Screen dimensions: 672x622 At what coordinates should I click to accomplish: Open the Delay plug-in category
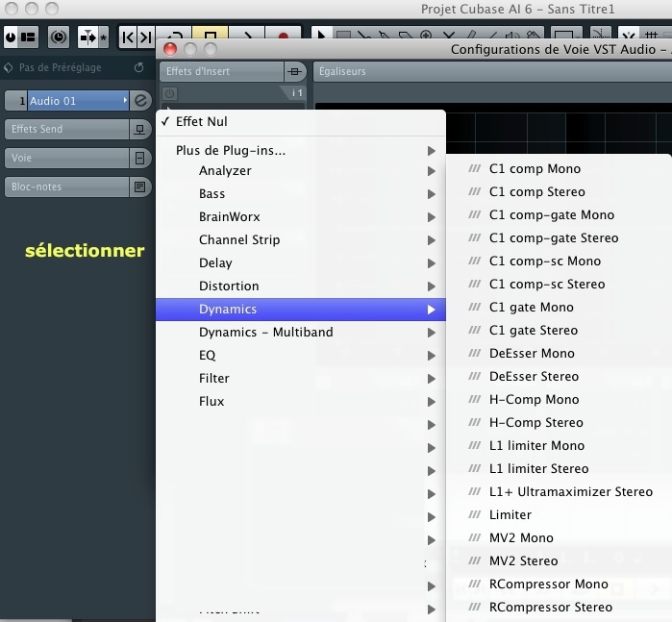[x=300, y=263]
